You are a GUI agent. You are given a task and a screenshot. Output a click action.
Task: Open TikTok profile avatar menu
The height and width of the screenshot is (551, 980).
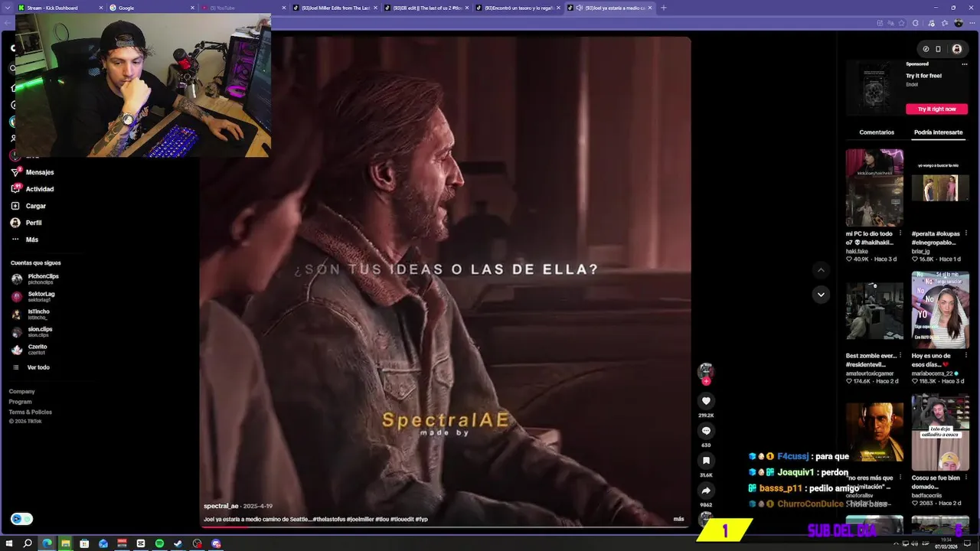[x=956, y=49]
